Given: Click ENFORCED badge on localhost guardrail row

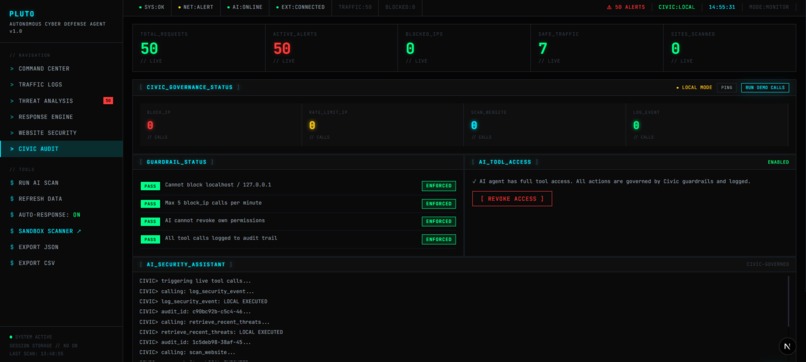Looking at the screenshot, I should click(x=438, y=186).
